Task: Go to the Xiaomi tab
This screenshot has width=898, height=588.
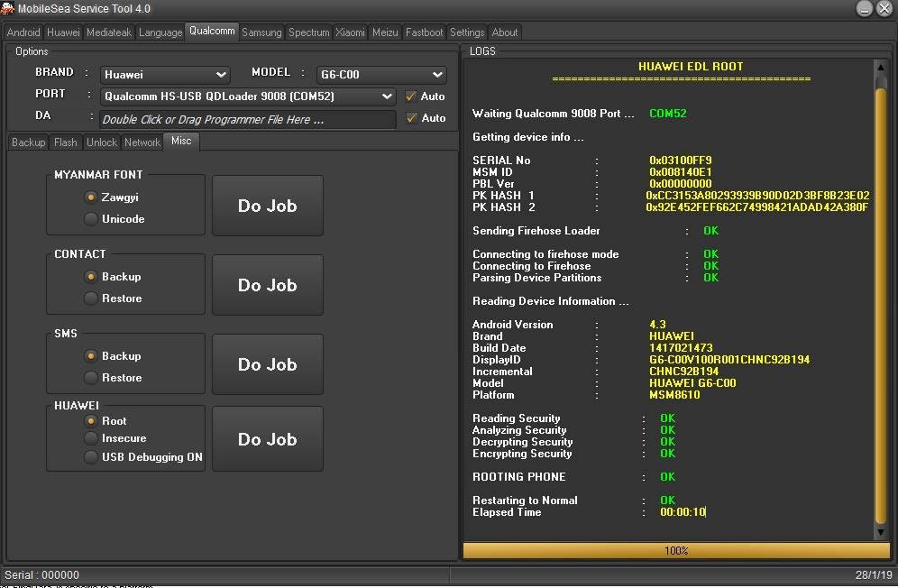Action: [351, 32]
